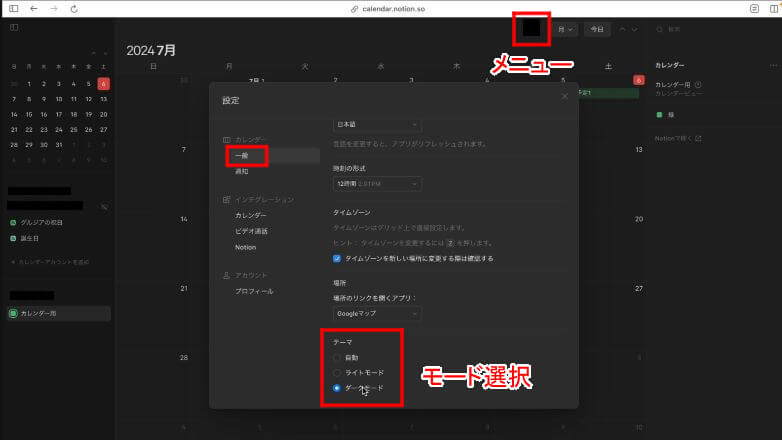Go back with the browser back arrow
The image size is (782, 440).
pos(33,8)
